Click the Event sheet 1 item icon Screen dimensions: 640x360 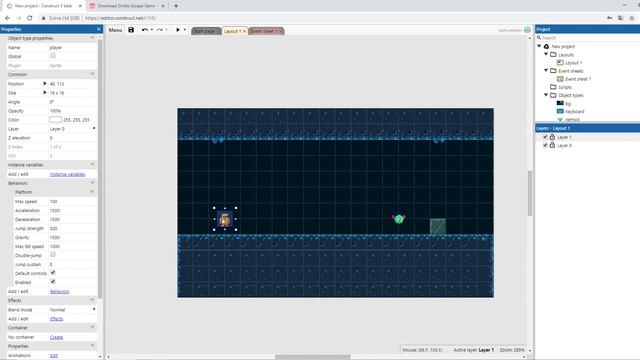click(x=560, y=79)
